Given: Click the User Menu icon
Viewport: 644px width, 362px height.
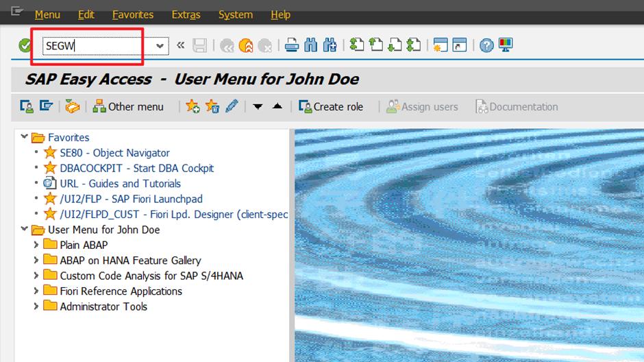Looking at the screenshot, I should [x=27, y=107].
